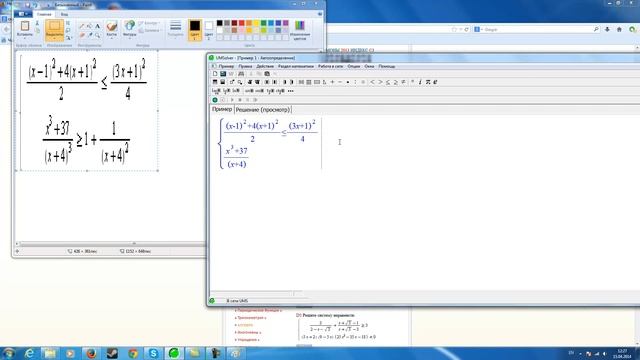640x360 pixels.
Task: Click Paint horizontal scrollbar
Action: click(110, 244)
